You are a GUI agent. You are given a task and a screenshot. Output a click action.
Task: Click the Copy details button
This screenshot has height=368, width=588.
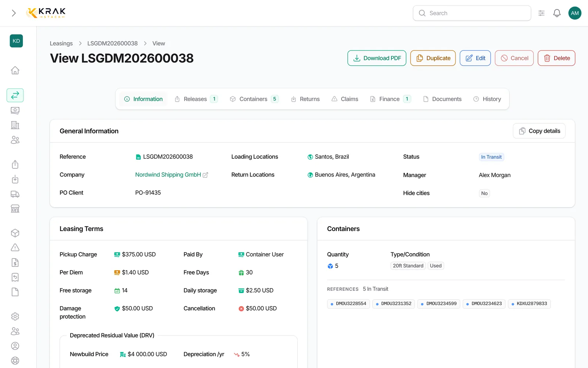(539, 131)
